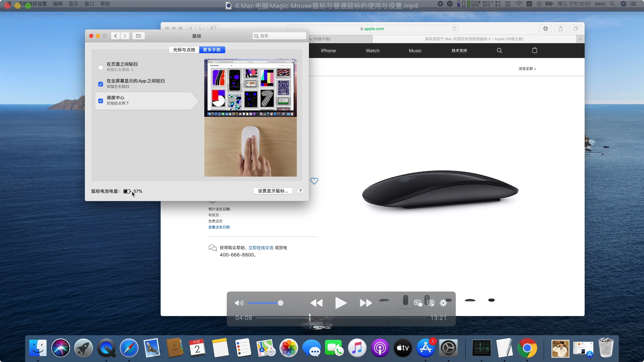Select the 更多手势 tab
Screen dimensions: 644x362
coord(212,50)
